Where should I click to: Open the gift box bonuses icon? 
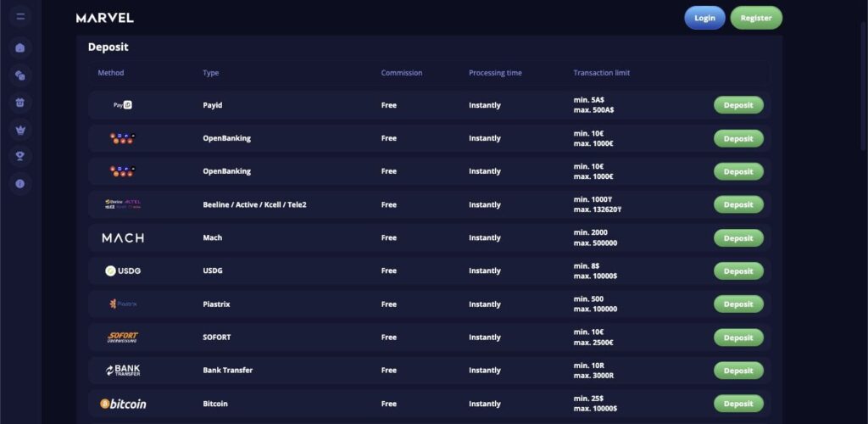coord(20,103)
